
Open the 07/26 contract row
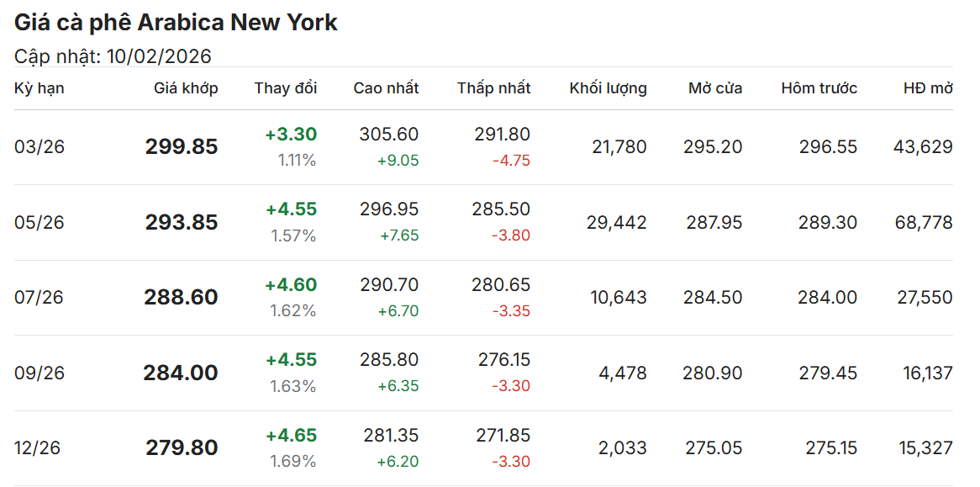tap(40, 298)
